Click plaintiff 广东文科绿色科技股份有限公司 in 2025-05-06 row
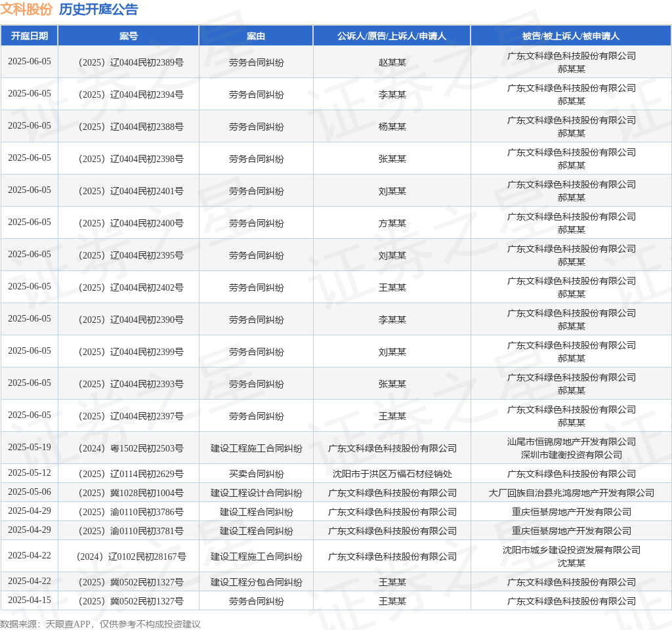Screen dimensions: 672x630 [x=392, y=493]
